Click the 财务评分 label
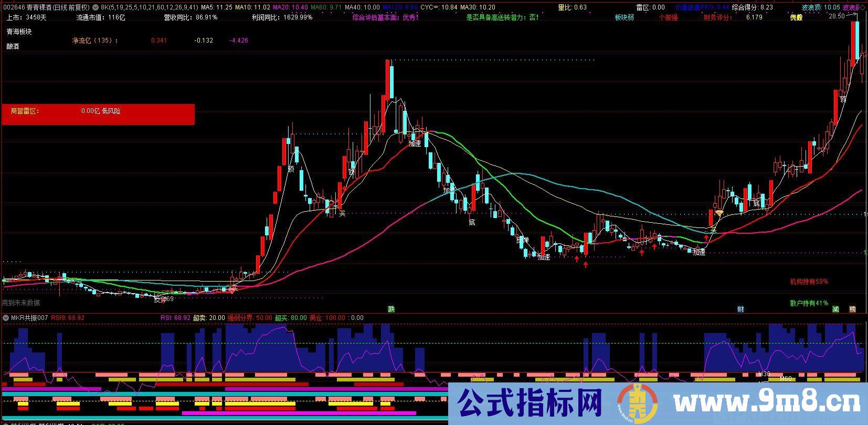The image size is (868, 425). click(718, 17)
